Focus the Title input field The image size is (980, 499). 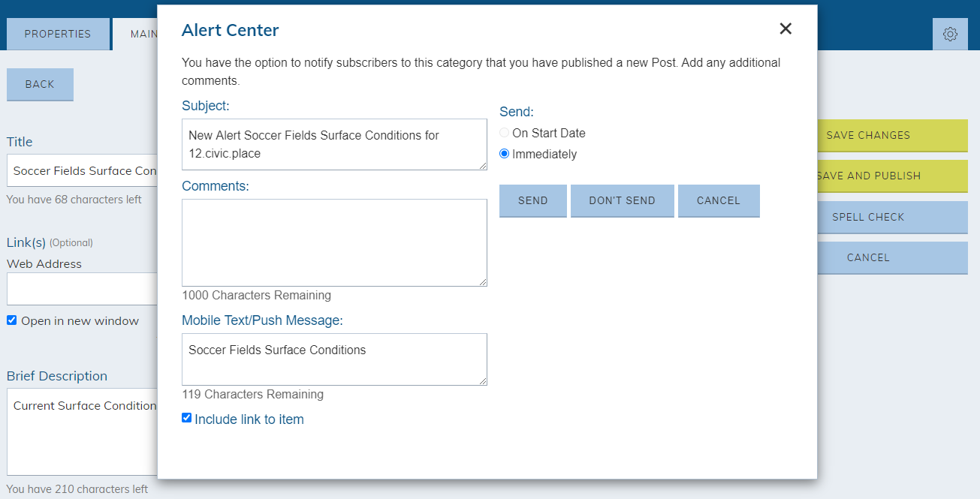(83, 170)
